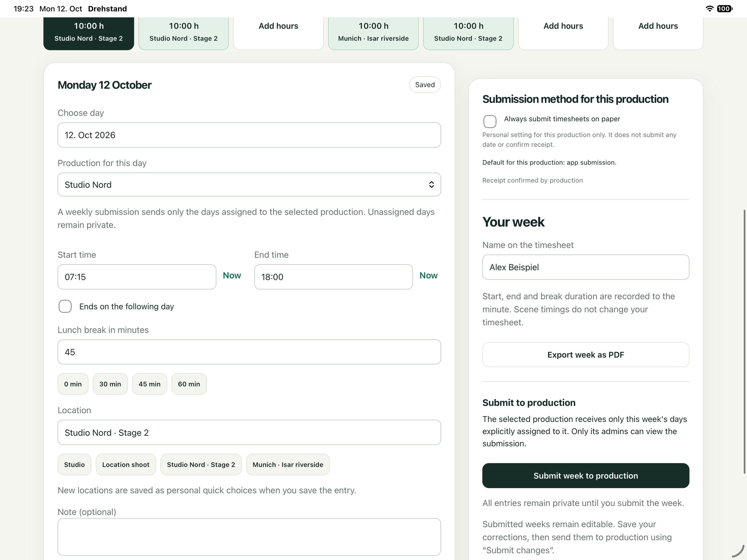Click the 'Saved' status badge
This screenshot has width=747, height=560.
point(425,85)
